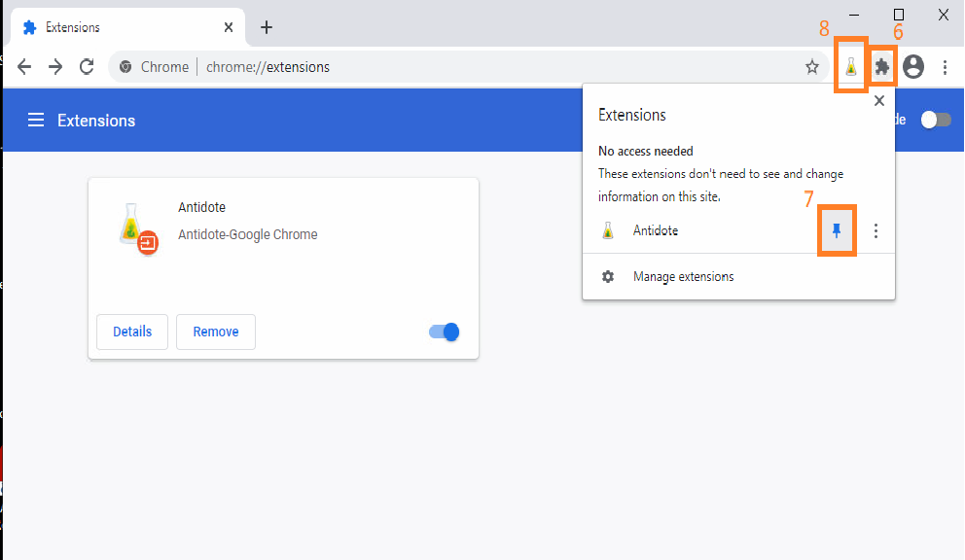Disable the Antidote extension toggle

tap(444, 332)
